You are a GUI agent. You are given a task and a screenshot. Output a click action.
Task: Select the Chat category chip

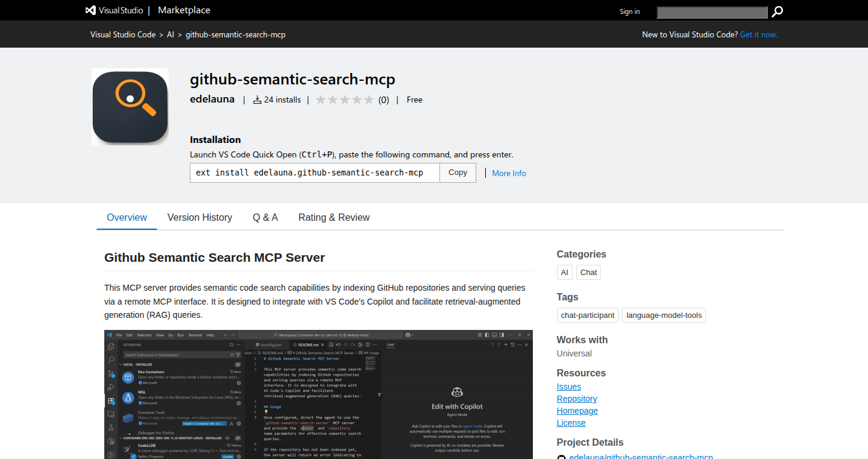[x=589, y=273]
